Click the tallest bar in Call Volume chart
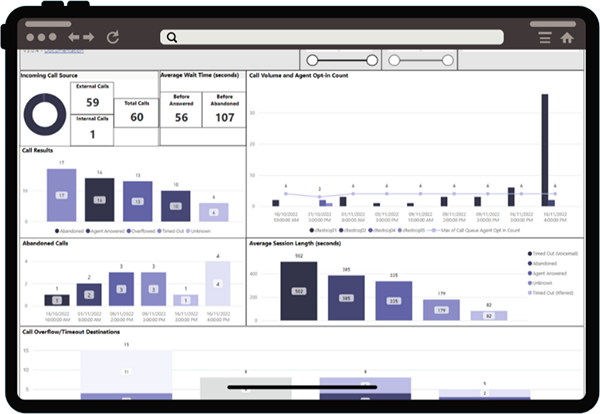The height and width of the screenshot is (414, 600). tap(545, 150)
